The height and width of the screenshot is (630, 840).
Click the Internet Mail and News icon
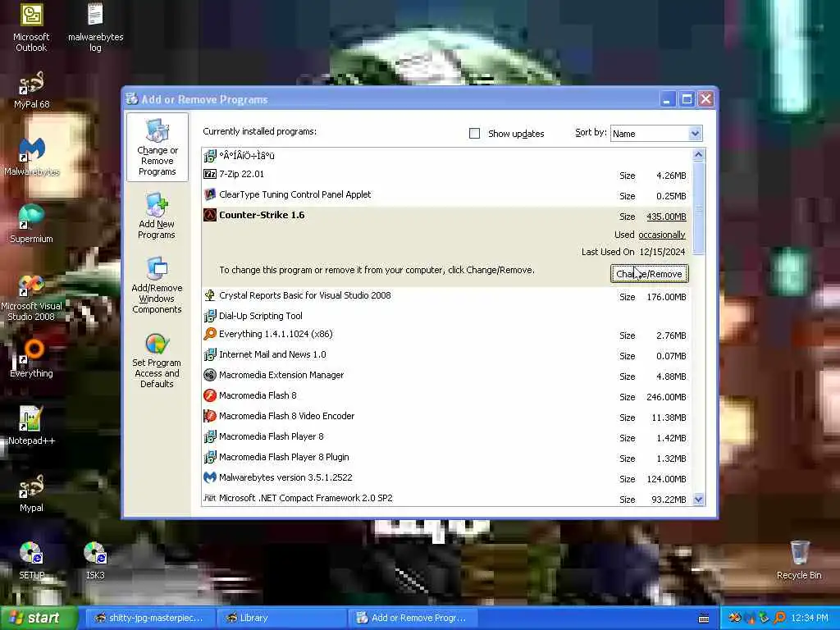tap(210, 354)
